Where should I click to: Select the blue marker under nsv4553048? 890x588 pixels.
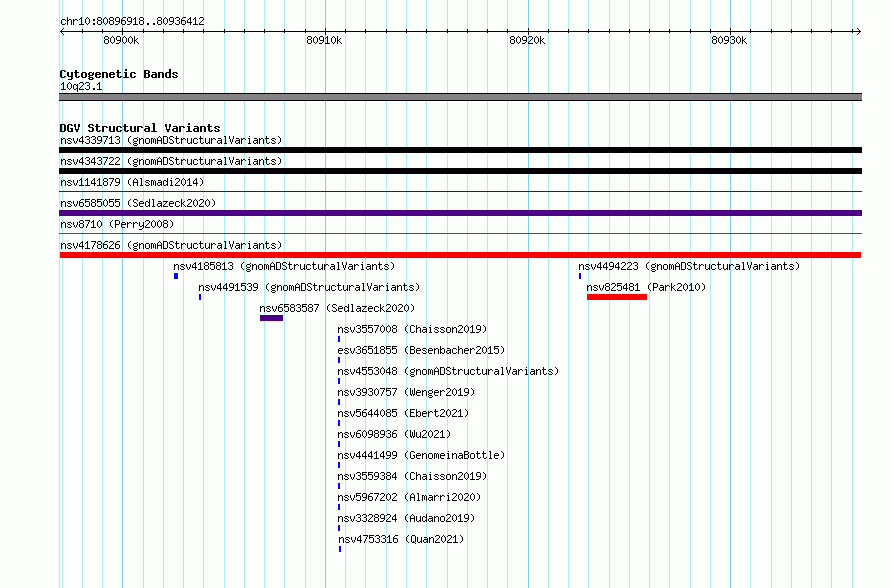(x=339, y=381)
